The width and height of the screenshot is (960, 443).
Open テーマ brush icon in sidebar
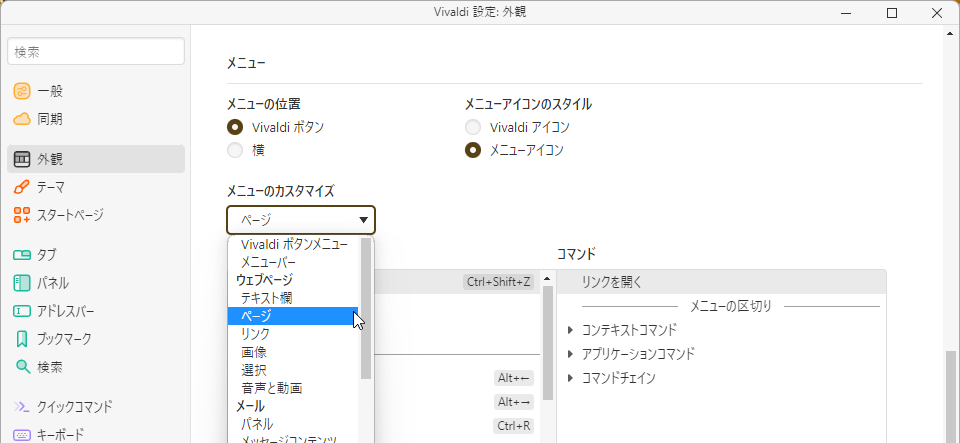point(22,187)
